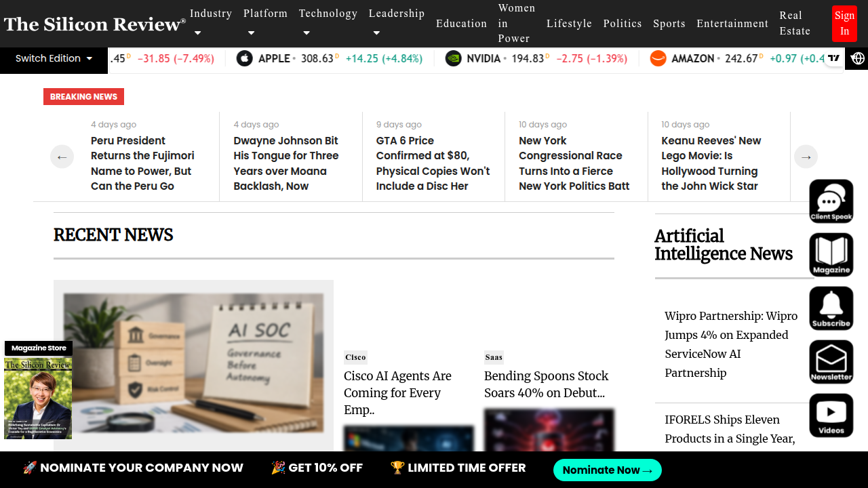Click The Silicon Review logo
Screen dimensions: 868x488
click(x=95, y=24)
